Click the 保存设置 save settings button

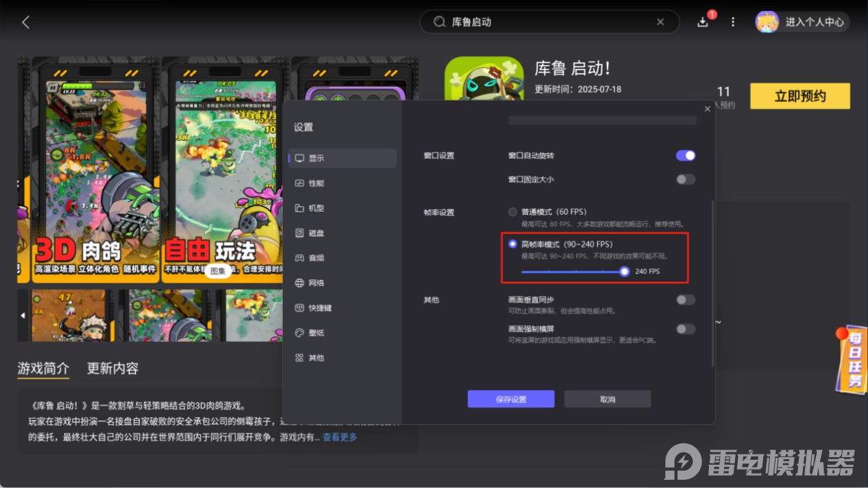click(x=510, y=398)
